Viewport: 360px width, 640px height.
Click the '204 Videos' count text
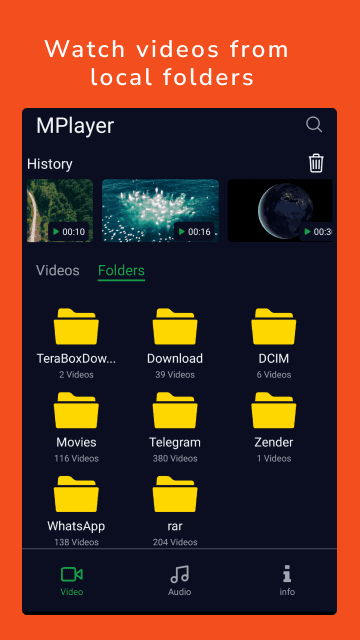(175, 542)
